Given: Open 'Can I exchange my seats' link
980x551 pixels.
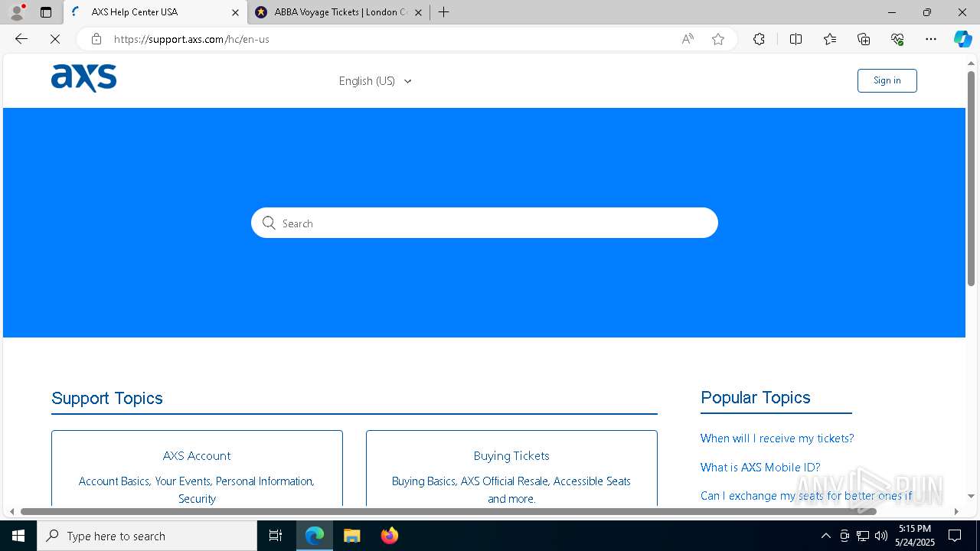Looking at the screenshot, I should click(806, 496).
